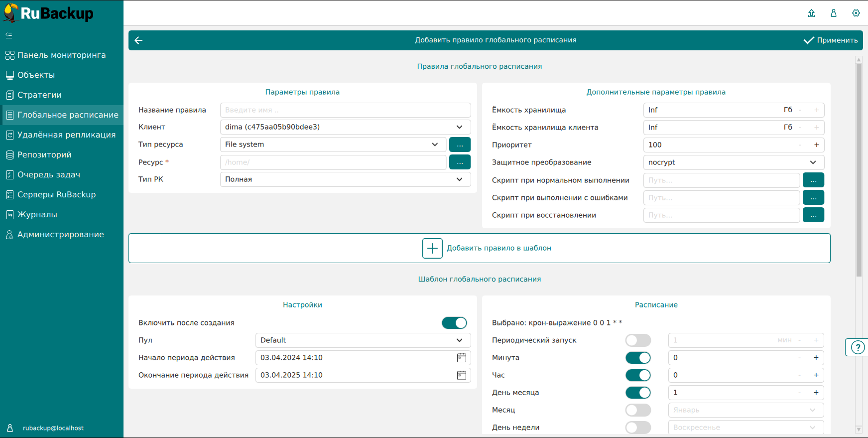Click the back arrow icon
Image resolution: width=868 pixels, height=438 pixels.
click(139, 40)
